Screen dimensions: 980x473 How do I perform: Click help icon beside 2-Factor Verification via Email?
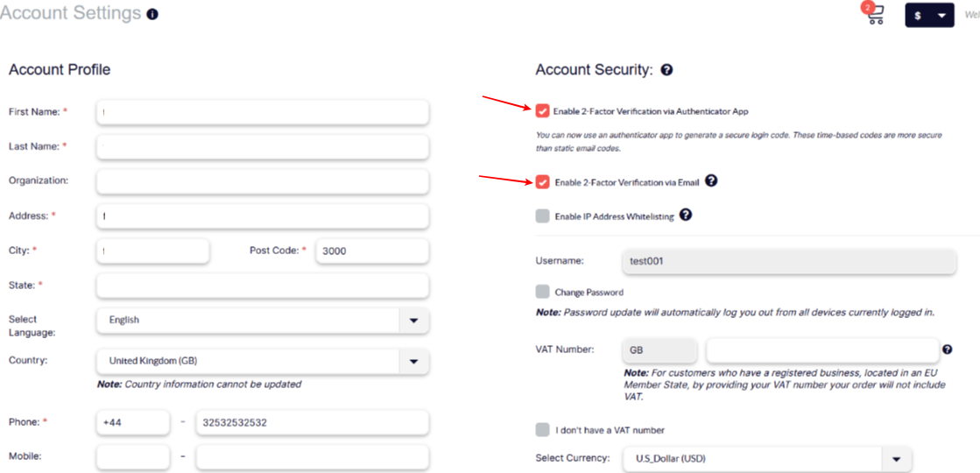(x=710, y=181)
